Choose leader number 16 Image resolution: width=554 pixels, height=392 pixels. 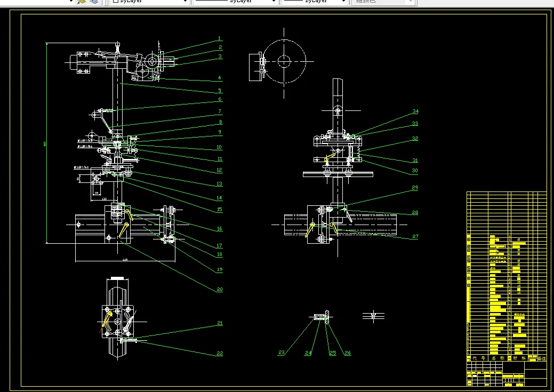pyautogui.click(x=219, y=229)
